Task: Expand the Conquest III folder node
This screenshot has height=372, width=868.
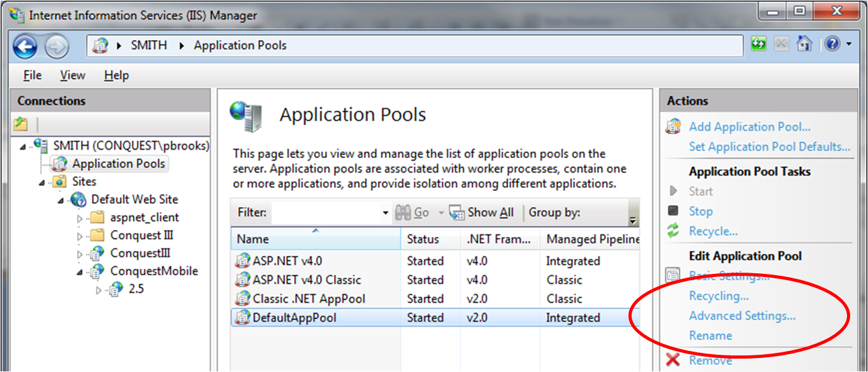Action: (x=80, y=236)
